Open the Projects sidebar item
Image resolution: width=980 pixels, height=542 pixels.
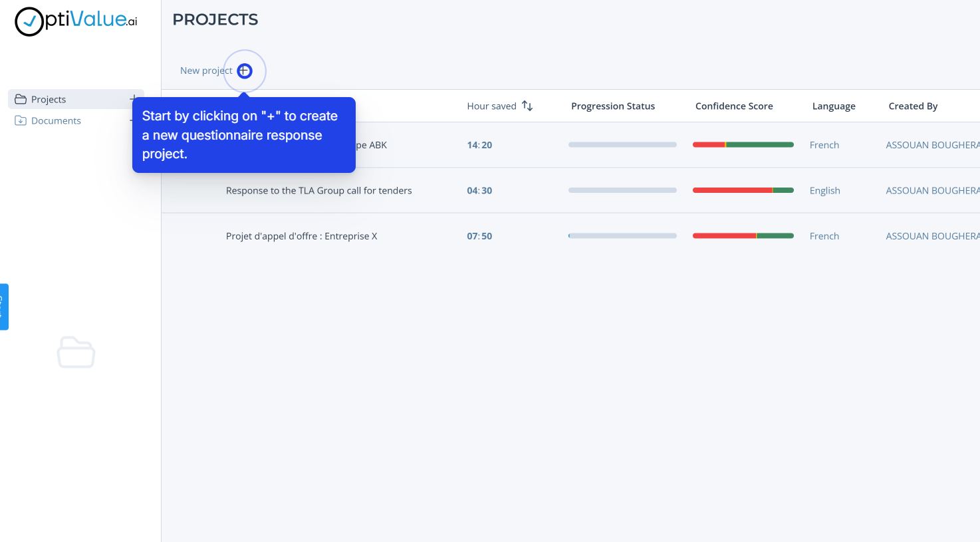76,99
